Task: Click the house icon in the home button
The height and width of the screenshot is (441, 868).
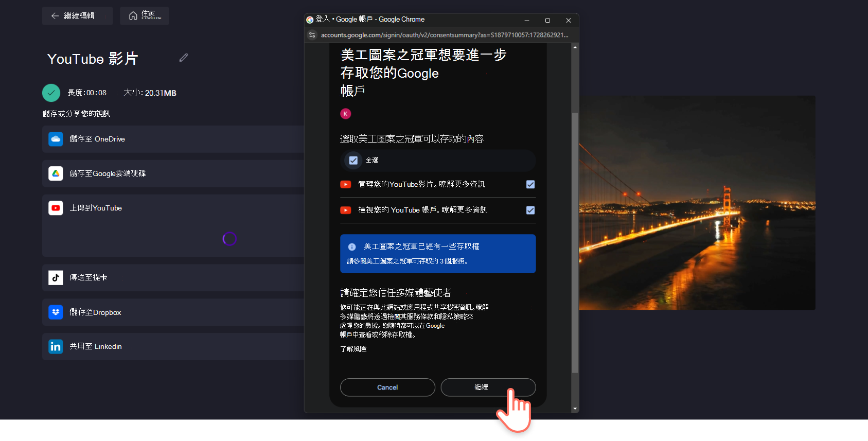Action: (133, 16)
